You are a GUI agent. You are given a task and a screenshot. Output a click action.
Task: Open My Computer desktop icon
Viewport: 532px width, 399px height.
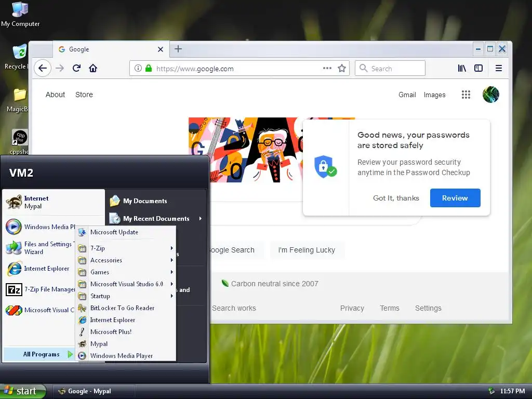pos(20,15)
